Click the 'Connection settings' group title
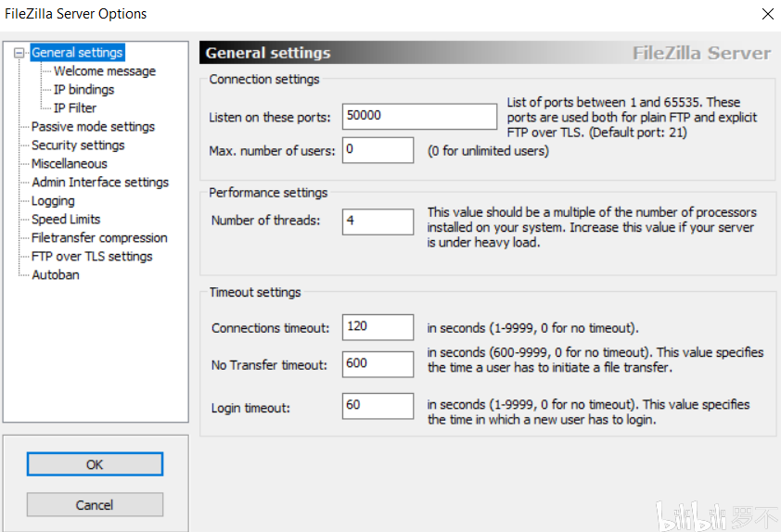This screenshot has height=532, width=781. tap(264, 79)
